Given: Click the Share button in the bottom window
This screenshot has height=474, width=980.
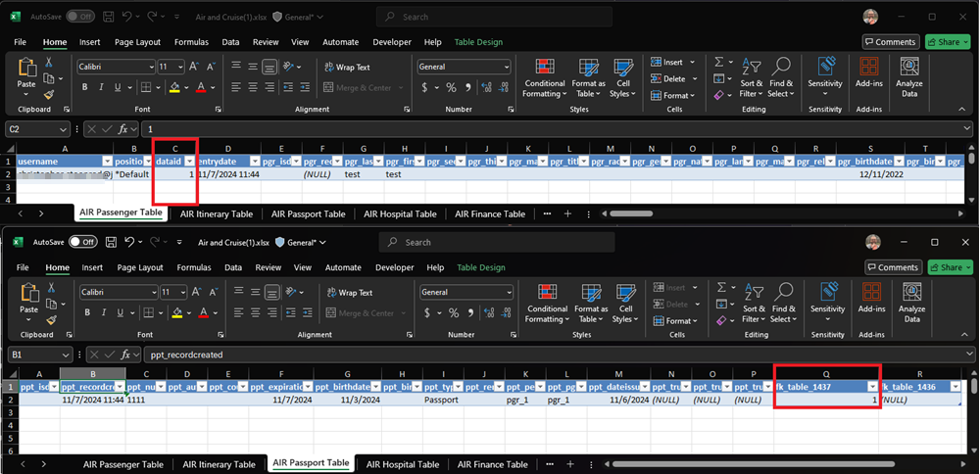Looking at the screenshot, I should [948, 267].
